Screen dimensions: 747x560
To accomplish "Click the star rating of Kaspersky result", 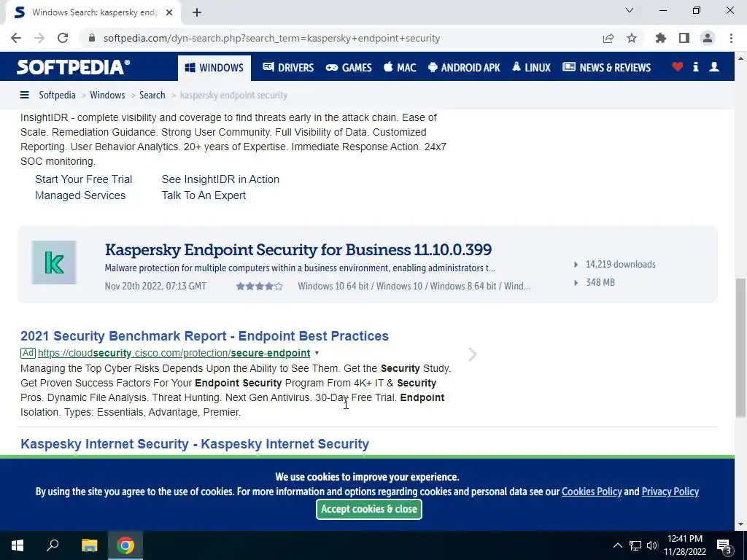I will coord(260,286).
